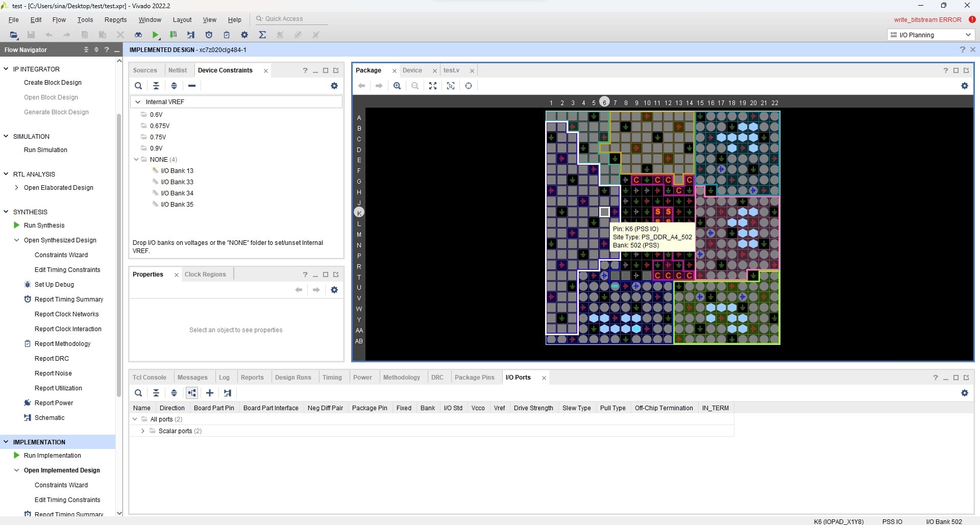This screenshot has width=980, height=525.
Task: Open Device Constraints settings gear
Action: point(334,86)
